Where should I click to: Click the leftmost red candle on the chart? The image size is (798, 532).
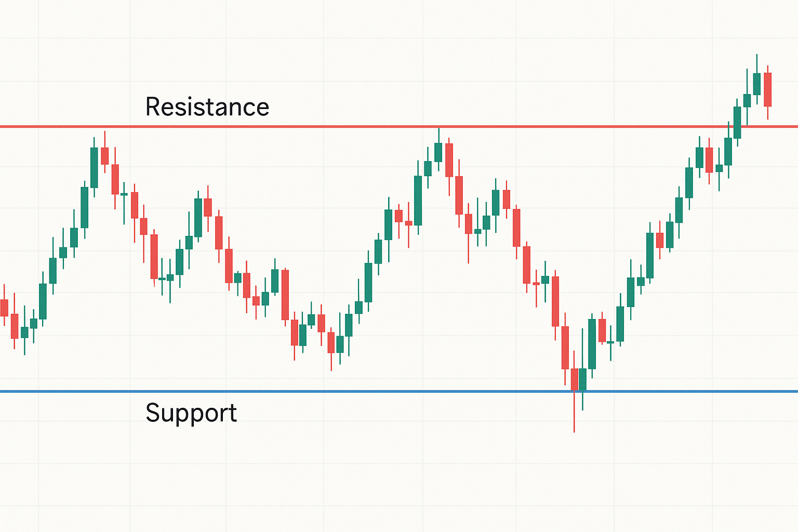[x=4, y=308]
